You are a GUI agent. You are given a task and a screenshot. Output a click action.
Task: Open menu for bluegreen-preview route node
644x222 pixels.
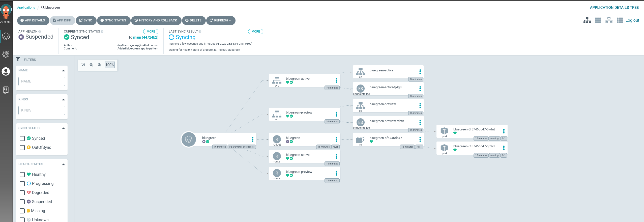[x=336, y=173]
